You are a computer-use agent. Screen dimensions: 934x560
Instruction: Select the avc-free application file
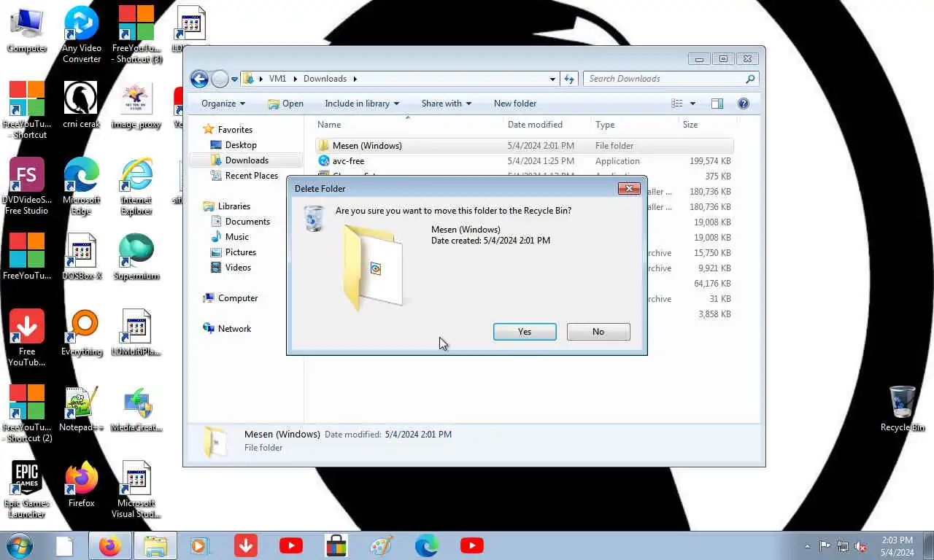(x=348, y=161)
